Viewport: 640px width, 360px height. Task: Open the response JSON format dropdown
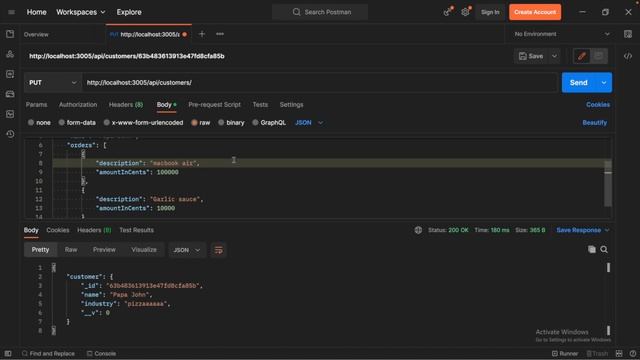pos(187,250)
